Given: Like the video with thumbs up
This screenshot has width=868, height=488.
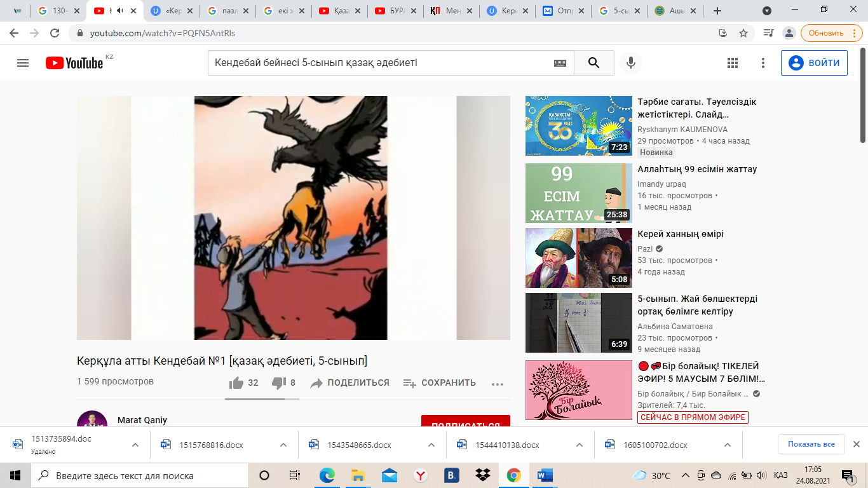Looking at the screenshot, I should [236, 383].
